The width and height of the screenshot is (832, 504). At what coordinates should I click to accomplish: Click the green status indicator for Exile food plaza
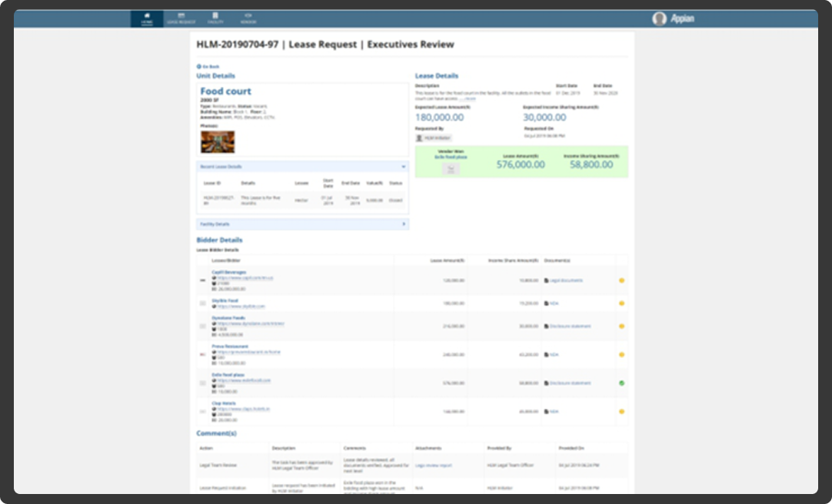(621, 382)
